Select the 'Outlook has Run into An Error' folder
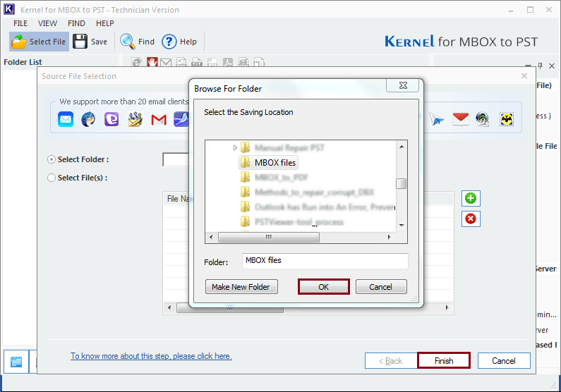This screenshot has width=561, height=392. pyautogui.click(x=325, y=207)
